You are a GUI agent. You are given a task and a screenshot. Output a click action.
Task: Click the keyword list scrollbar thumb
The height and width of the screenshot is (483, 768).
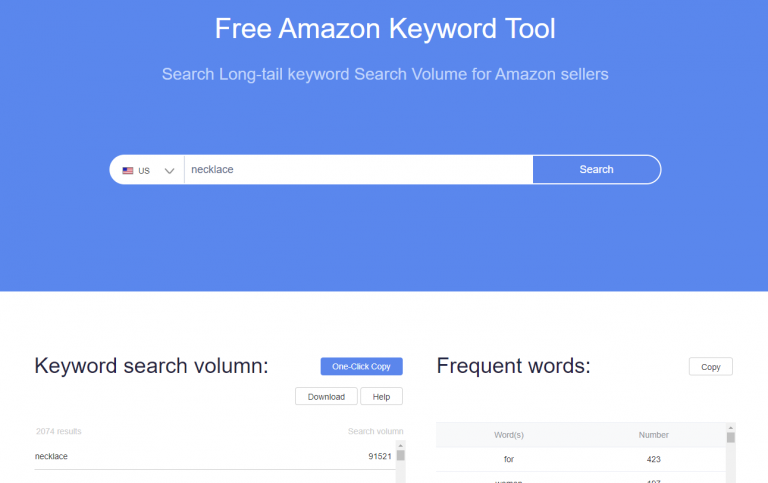coord(400,456)
